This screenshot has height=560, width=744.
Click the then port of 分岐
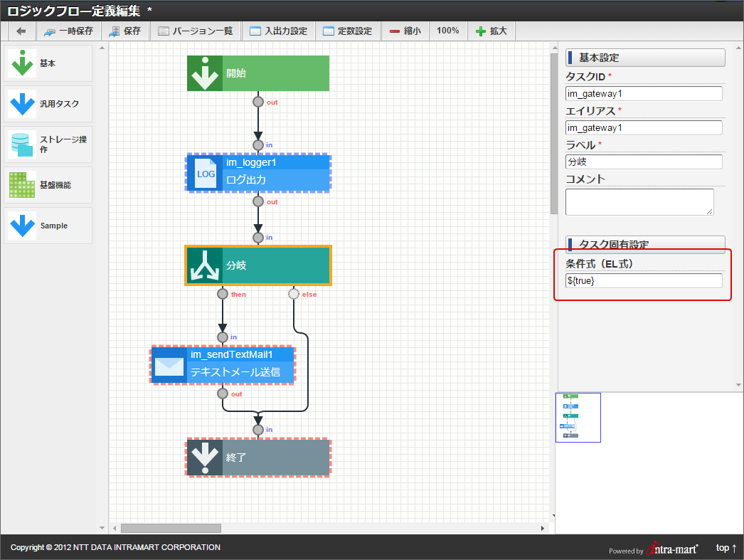pyautogui.click(x=223, y=295)
